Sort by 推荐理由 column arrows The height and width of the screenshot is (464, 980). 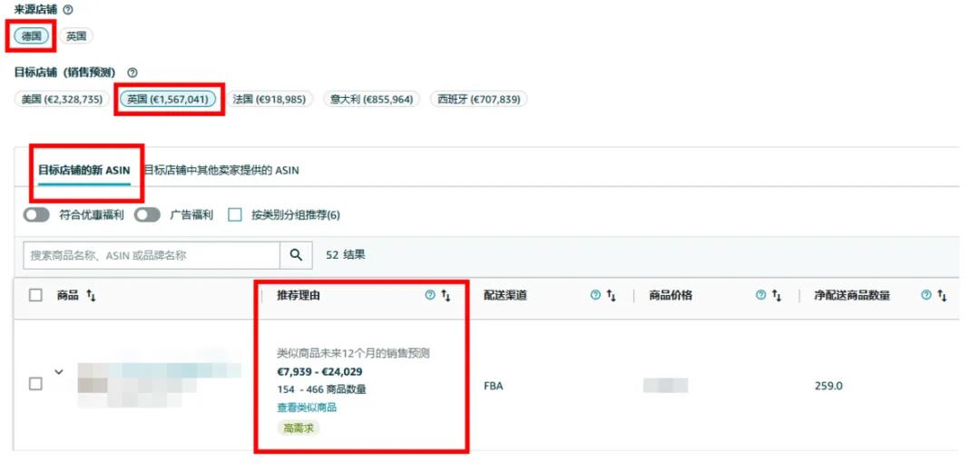click(x=446, y=295)
